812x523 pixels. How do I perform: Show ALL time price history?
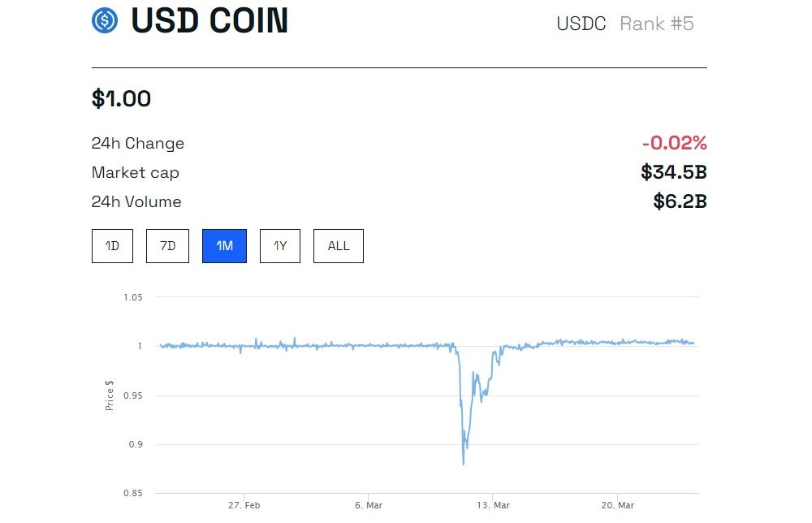(x=339, y=246)
